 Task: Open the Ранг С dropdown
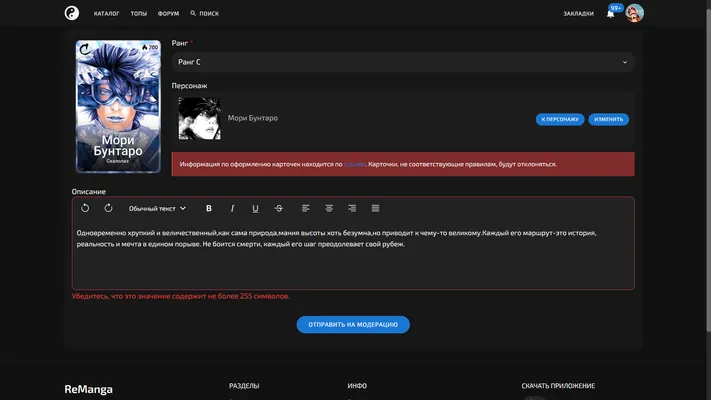click(403, 62)
